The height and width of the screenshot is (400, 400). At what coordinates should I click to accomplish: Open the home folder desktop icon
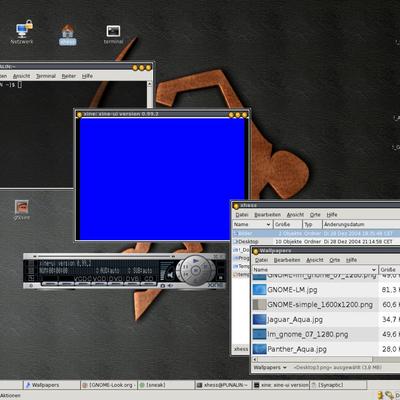[68, 34]
